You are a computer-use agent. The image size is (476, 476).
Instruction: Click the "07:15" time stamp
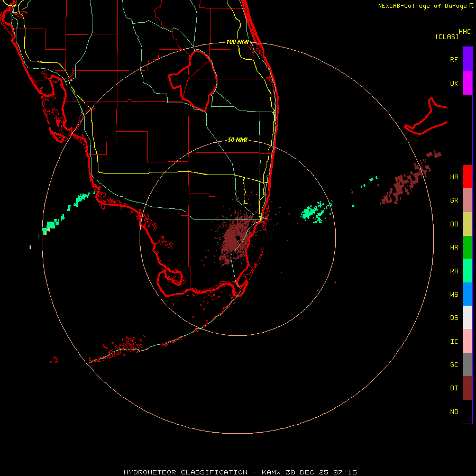(345, 472)
